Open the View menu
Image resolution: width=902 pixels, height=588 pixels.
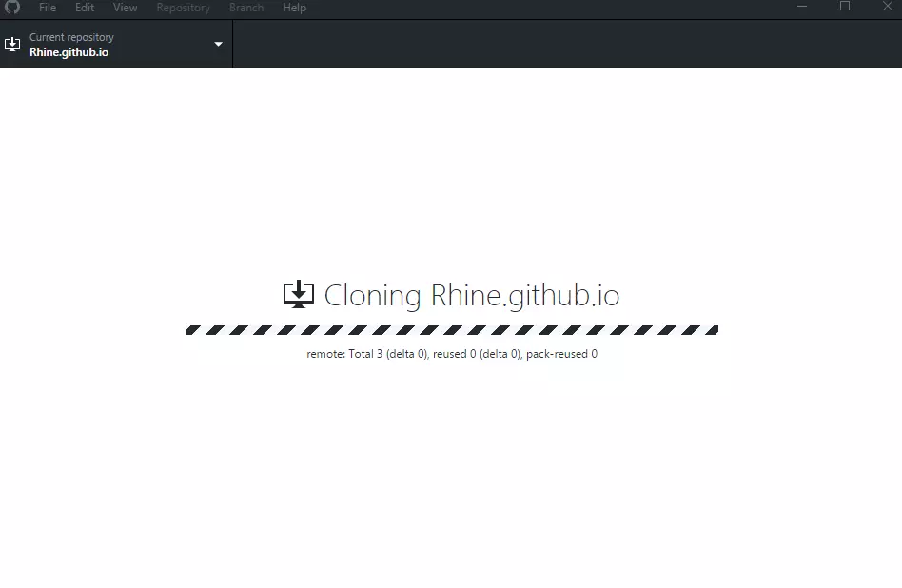point(125,8)
